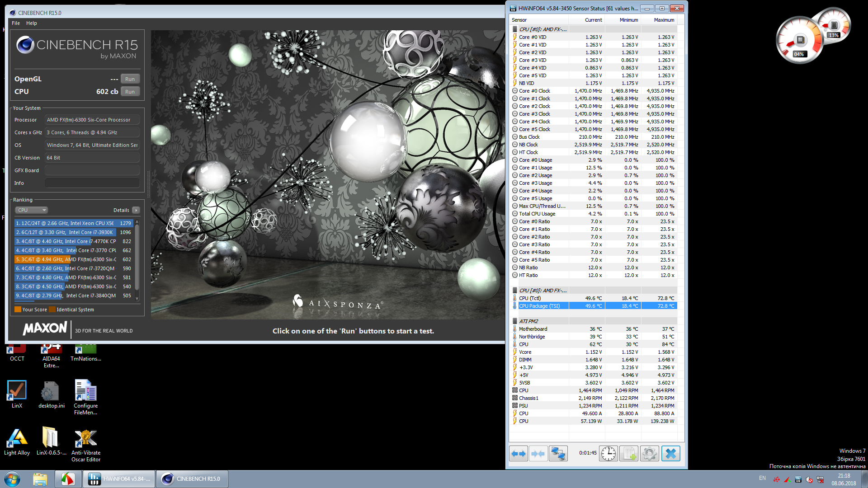
Task: Select the CPU Package (TSI) sensor row
Action: [x=539, y=306]
